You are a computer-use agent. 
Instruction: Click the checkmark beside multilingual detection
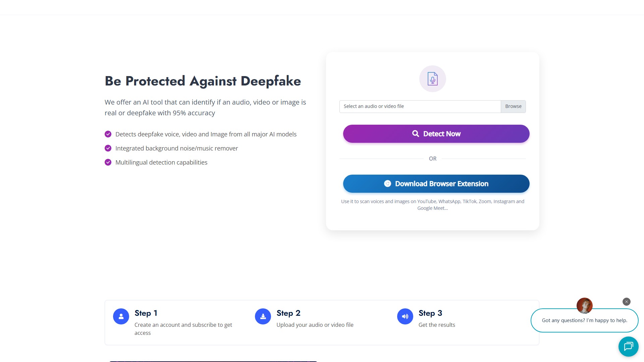point(108,162)
